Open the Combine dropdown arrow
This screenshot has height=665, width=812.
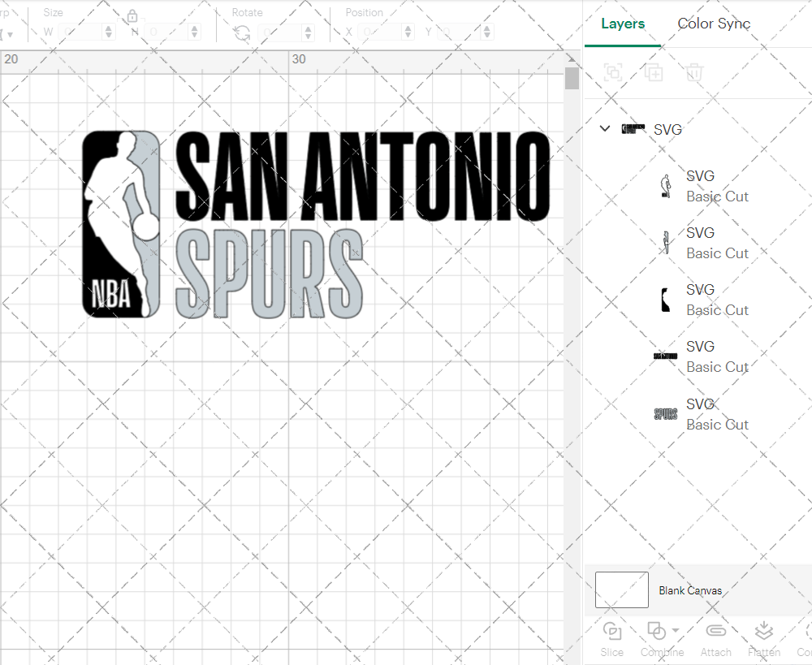[676, 630]
